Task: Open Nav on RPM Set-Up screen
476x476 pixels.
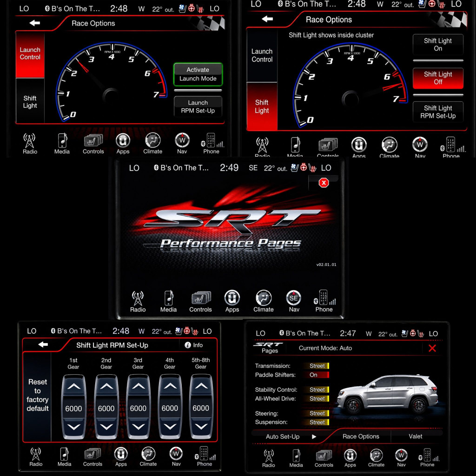Action: click(176, 457)
